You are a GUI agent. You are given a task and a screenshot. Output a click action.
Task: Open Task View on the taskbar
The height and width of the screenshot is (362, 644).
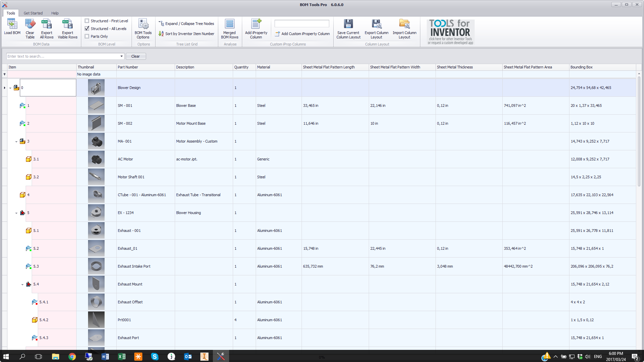coord(38,357)
